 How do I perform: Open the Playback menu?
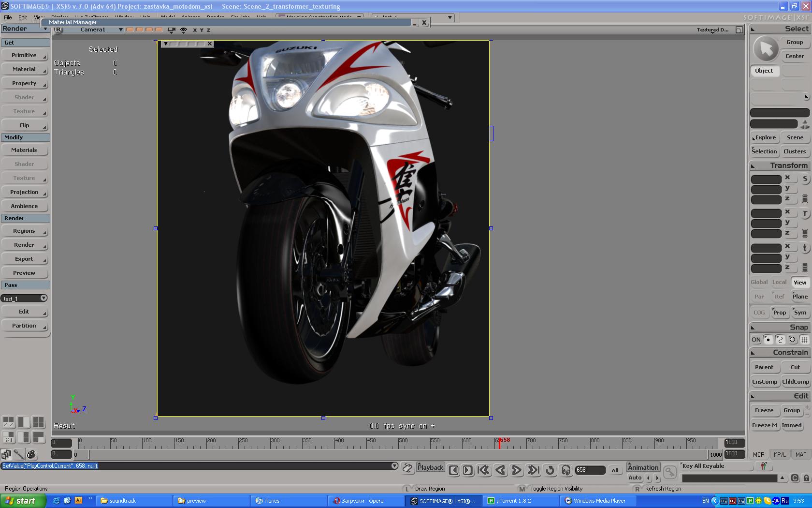[x=430, y=467]
